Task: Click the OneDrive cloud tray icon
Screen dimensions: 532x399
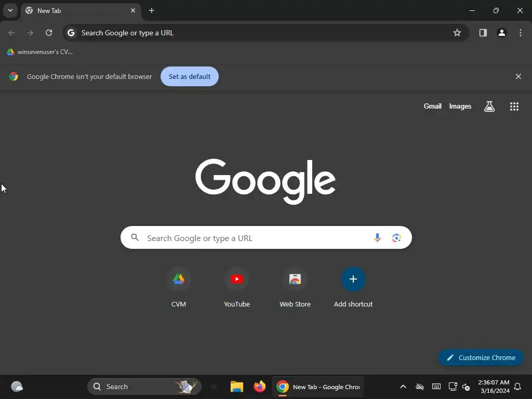Action: pyautogui.click(x=420, y=387)
